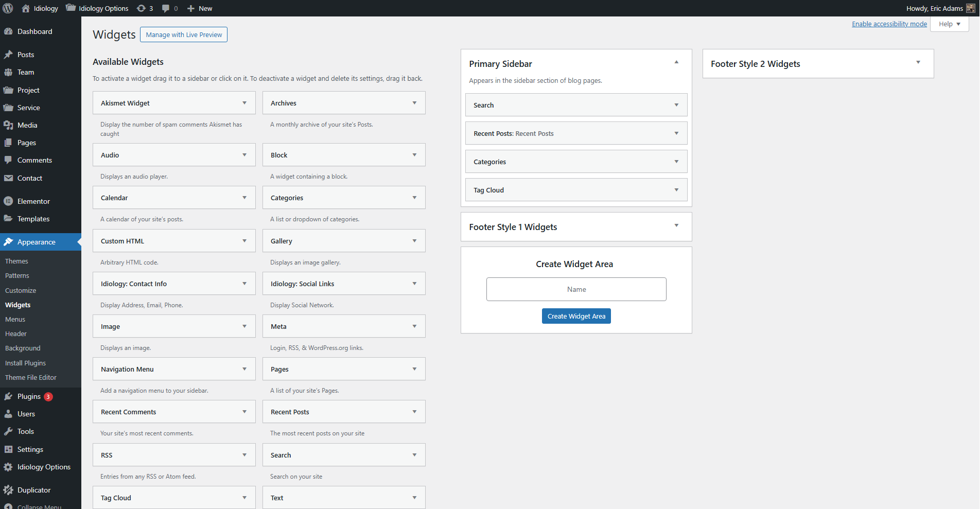Collapse the Primary Sidebar panel
The image size is (980, 509).
676,62
